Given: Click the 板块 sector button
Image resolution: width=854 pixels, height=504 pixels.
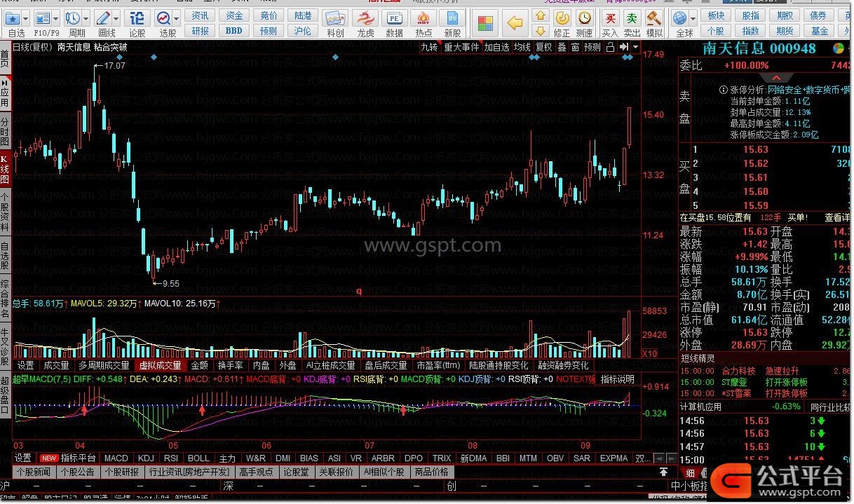Looking at the screenshot, I should (x=716, y=15).
